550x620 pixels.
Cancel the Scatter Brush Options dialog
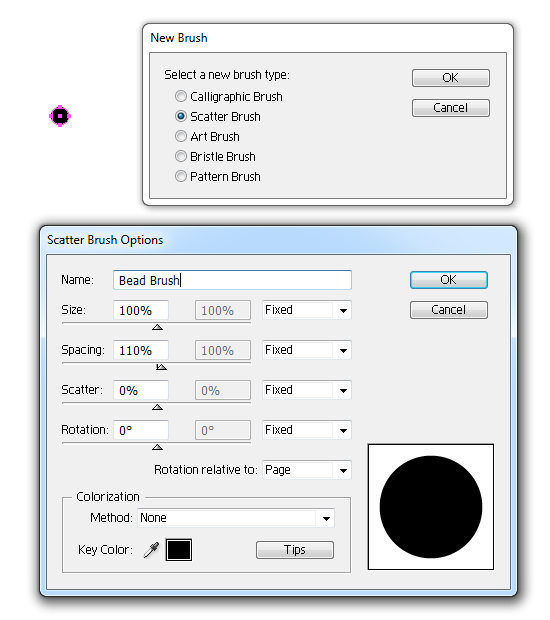pyautogui.click(x=449, y=310)
